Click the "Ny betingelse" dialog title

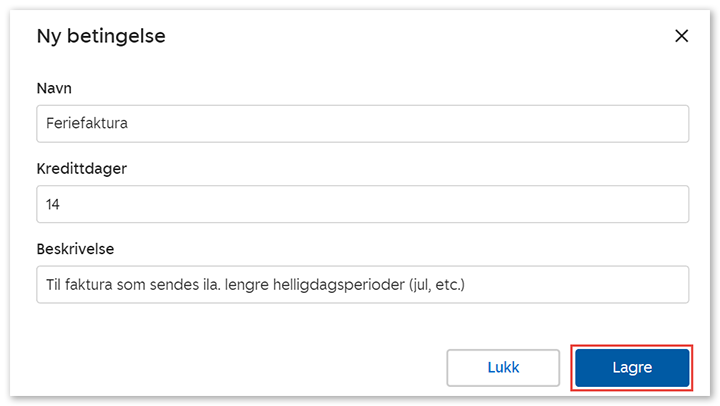[101, 36]
